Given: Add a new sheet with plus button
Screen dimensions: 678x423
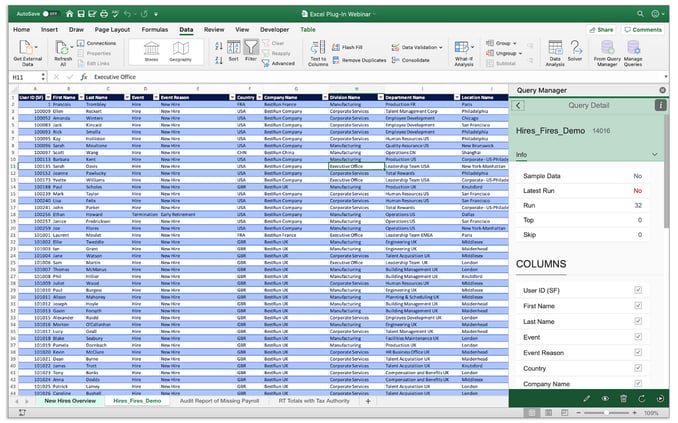Looking at the screenshot, I should click(x=368, y=401).
